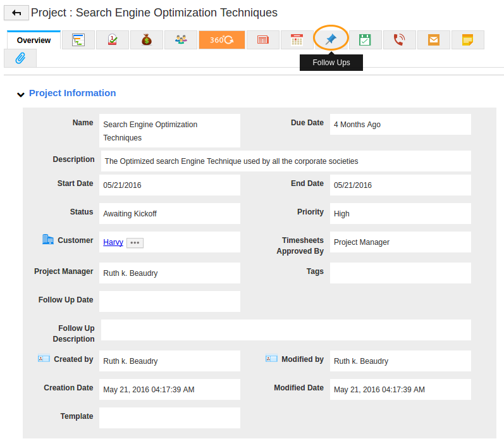Open the Gantt chart tab icon
This screenshot has width=504, height=441.
click(78, 40)
